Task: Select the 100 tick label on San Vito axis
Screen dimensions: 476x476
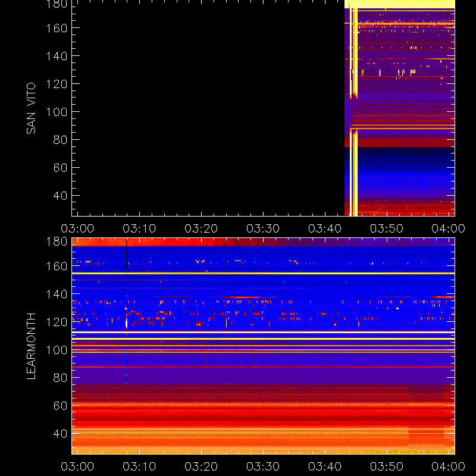Action: pos(57,112)
